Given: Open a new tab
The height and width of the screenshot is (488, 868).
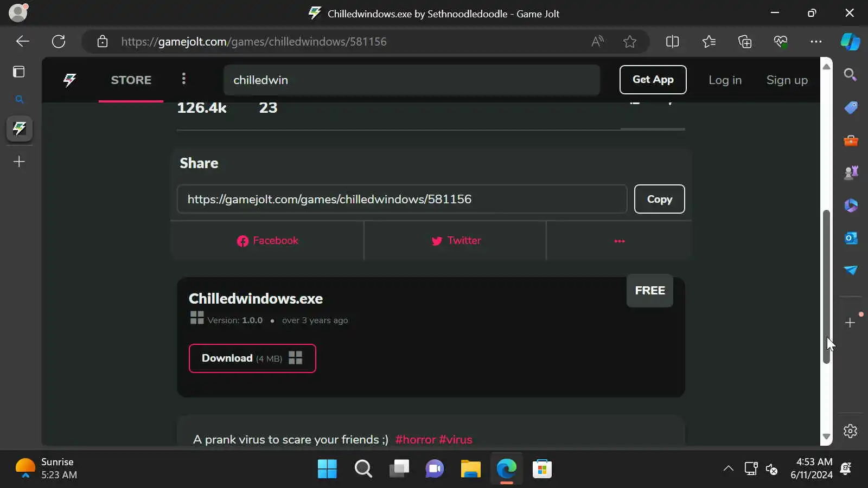Looking at the screenshot, I should (x=19, y=162).
